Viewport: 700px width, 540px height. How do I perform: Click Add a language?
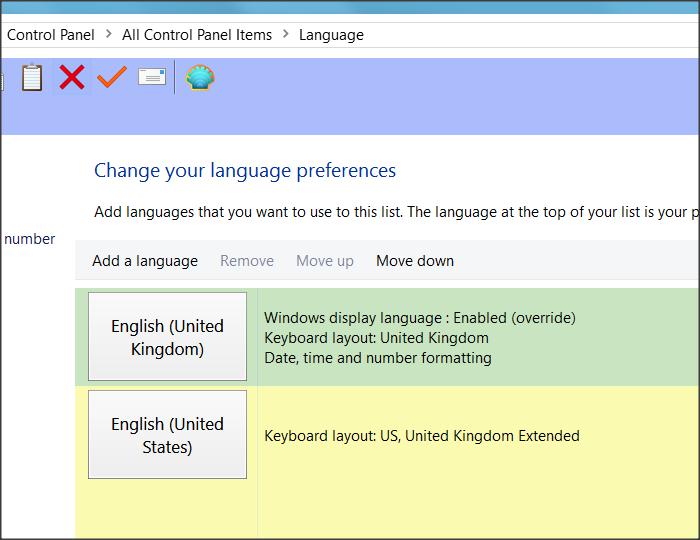(145, 261)
